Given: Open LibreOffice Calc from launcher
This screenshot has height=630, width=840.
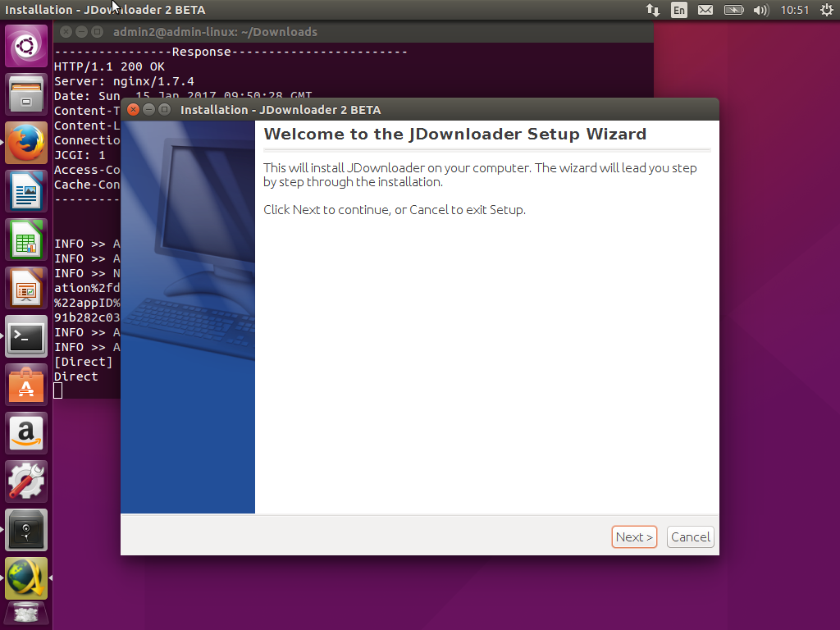Looking at the screenshot, I should 26,240.
